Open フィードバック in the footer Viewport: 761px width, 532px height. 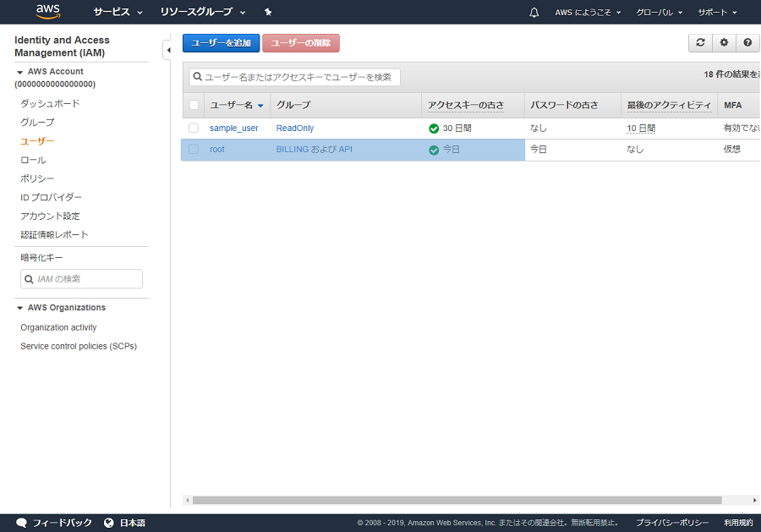click(x=62, y=523)
